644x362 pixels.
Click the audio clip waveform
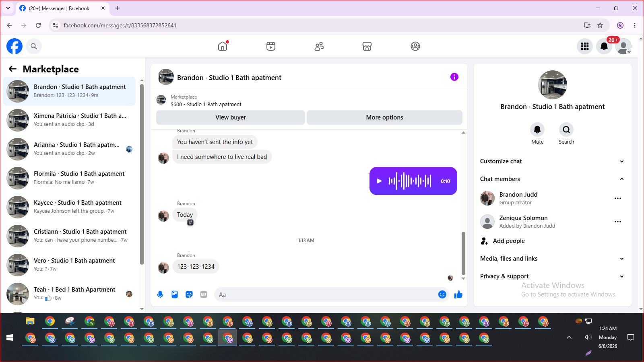pos(410,181)
